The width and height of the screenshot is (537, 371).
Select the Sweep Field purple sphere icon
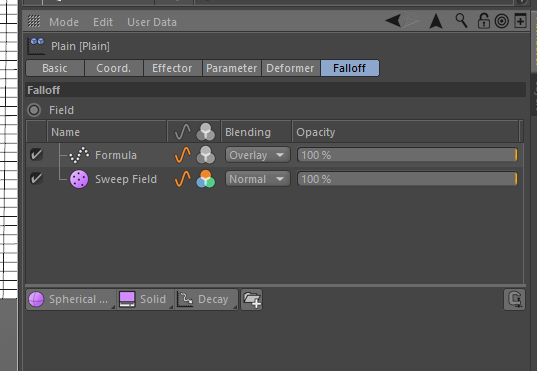[79, 179]
